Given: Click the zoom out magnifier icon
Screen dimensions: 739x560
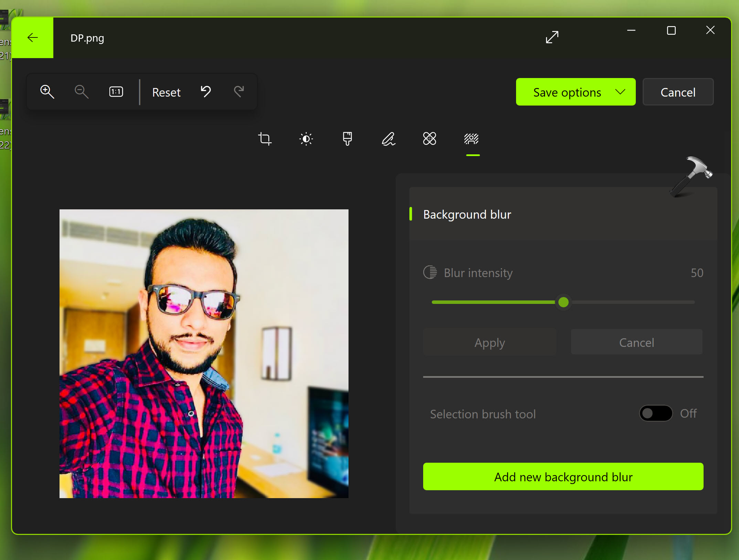Looking at the screenshot, I should 82,92.
